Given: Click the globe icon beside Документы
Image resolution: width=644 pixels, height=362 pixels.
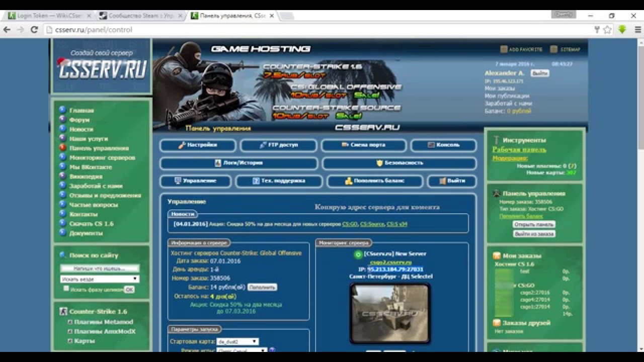Looking at the screenshot, I should 62,233.
